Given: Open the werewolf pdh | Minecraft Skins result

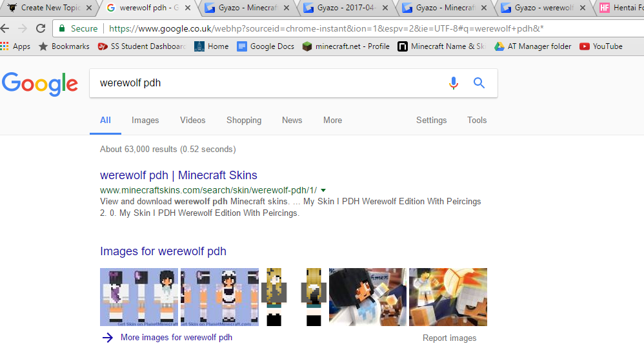Looking at the screenshot, I should click(x=179, y=175).
